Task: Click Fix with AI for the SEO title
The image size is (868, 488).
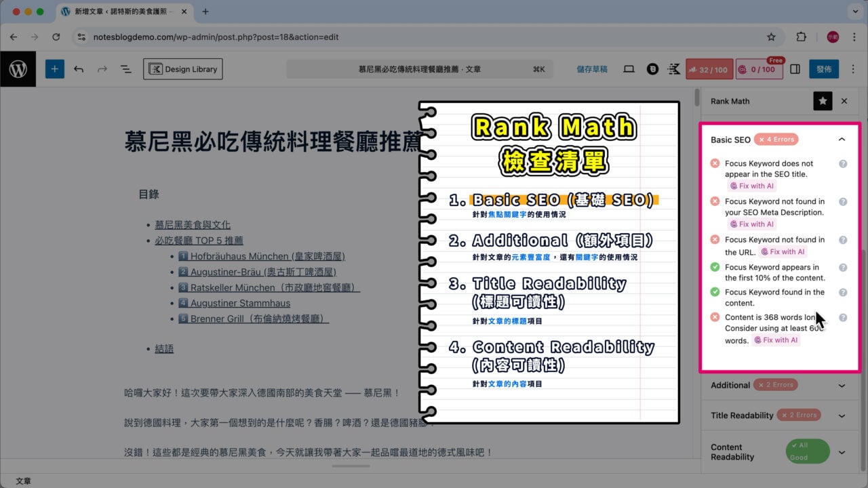Action: pos(752,185)
